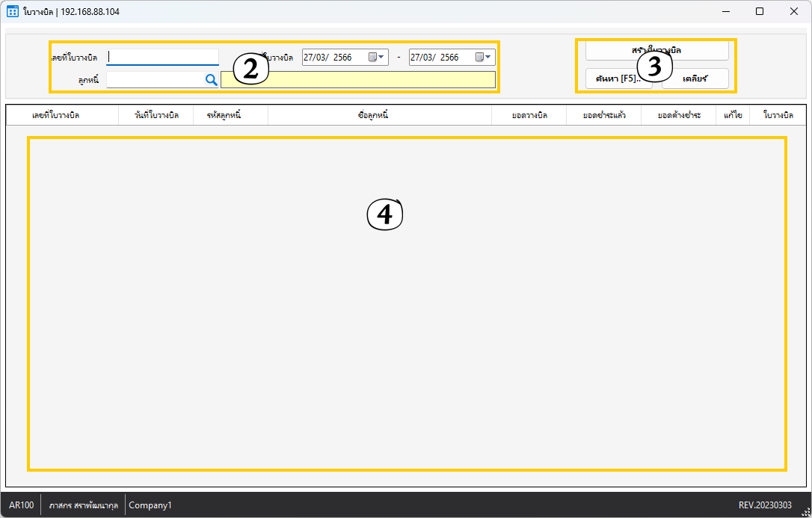
Task: Click the รหัสลูกหนี้ column header
Action: tap(230, 115)
